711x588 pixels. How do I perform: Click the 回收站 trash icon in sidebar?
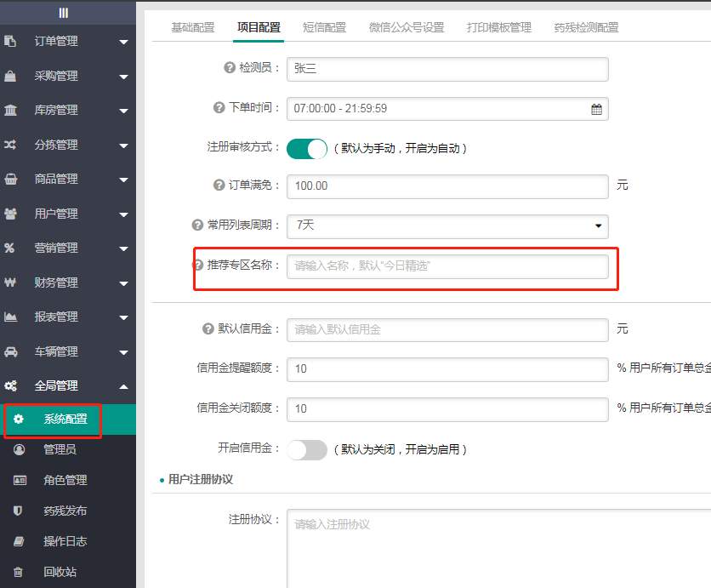tap(18, 572)
